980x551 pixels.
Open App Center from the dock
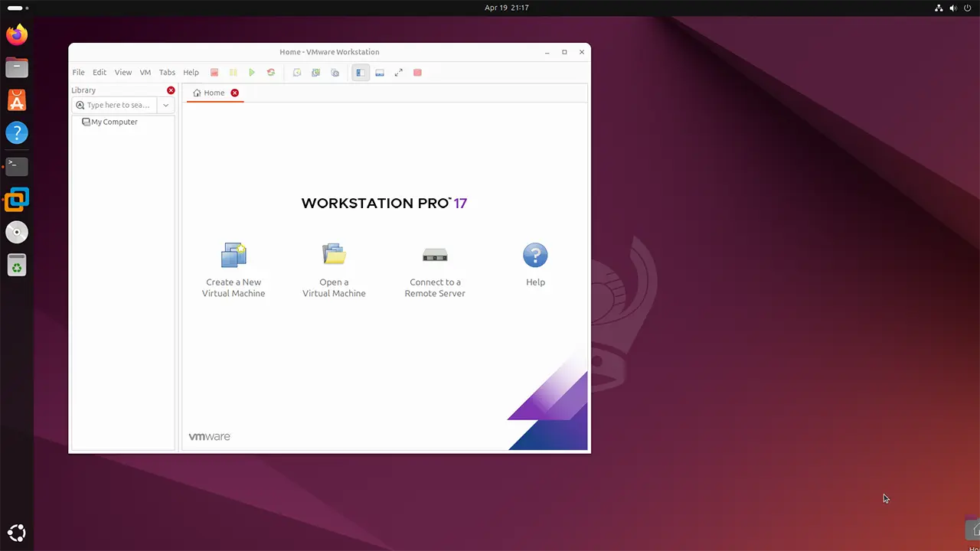tap(17, 100)
